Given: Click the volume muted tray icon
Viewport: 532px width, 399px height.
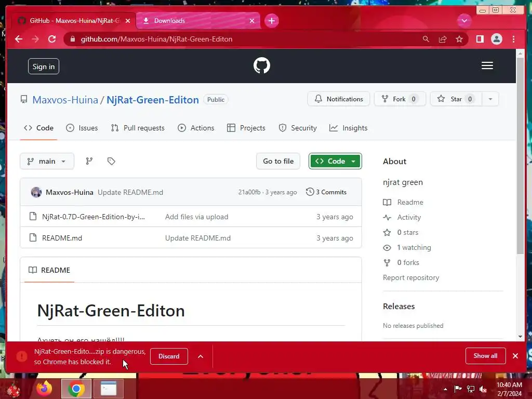Looking at the screenshot, I should (483, 389).
